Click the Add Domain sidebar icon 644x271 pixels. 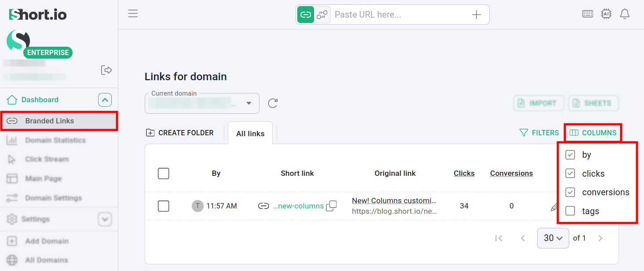(12, 241)
